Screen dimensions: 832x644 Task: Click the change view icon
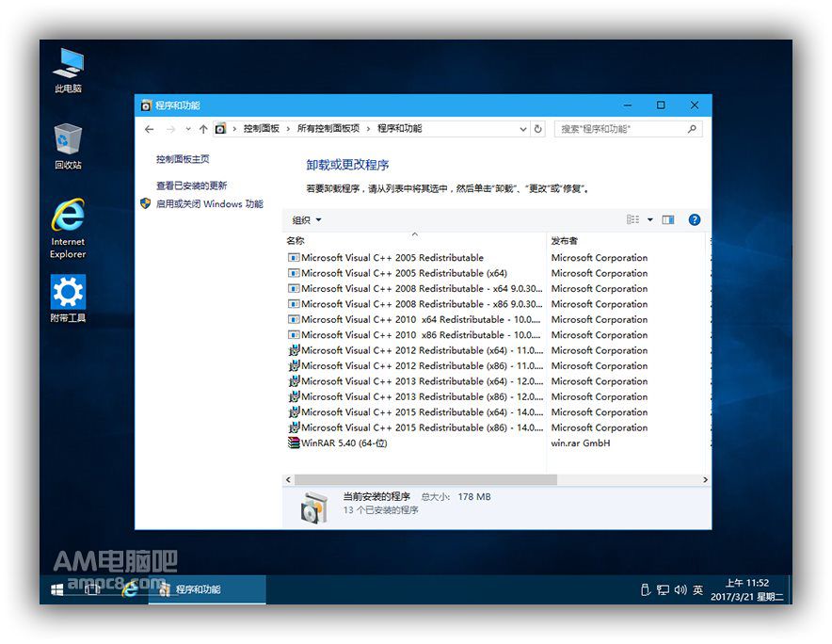click(x=632, y=219)
